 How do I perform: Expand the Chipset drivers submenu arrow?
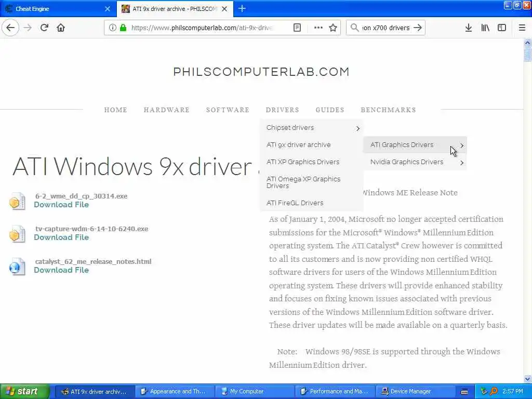(357, 128)
